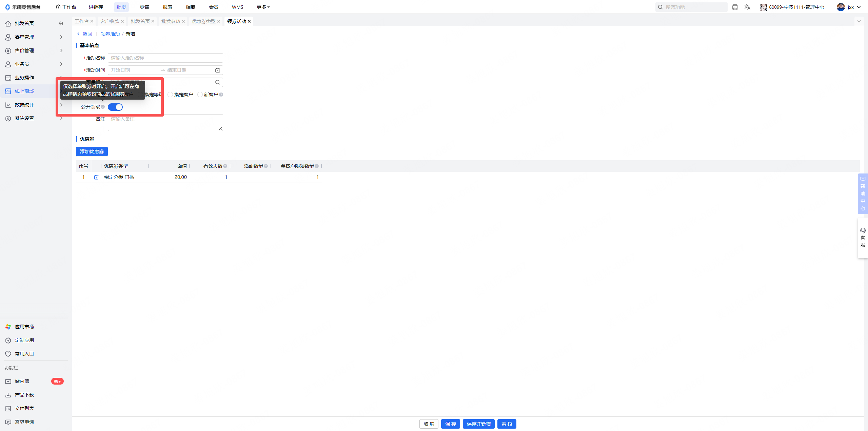The height and width of the screenshot is (431, 868).
Task: Click the search icon in 可用门店 field
Action: point(218,82)
